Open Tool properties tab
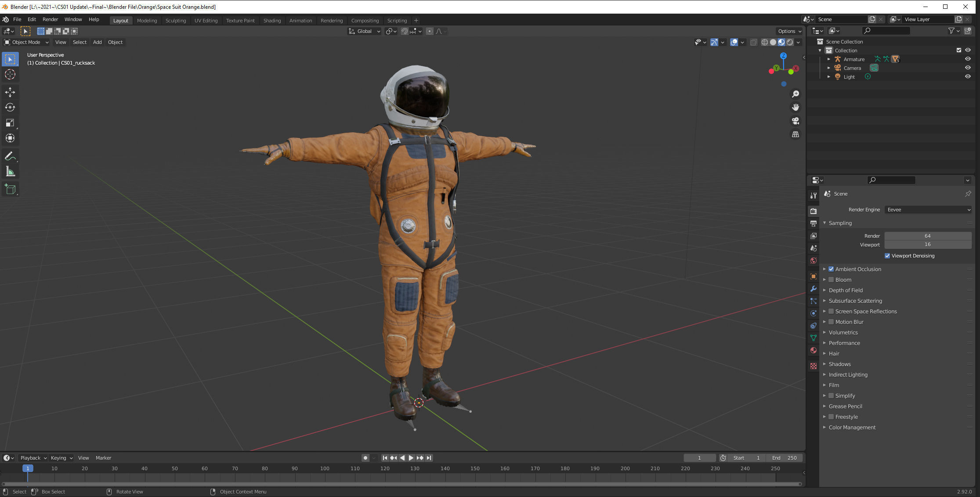 (x=814, y=196)
